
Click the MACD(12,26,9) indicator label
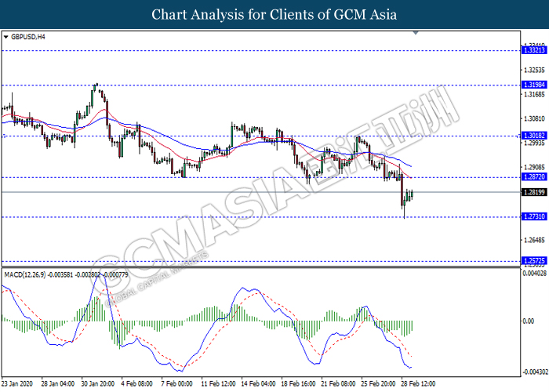(x=30, y=274)
